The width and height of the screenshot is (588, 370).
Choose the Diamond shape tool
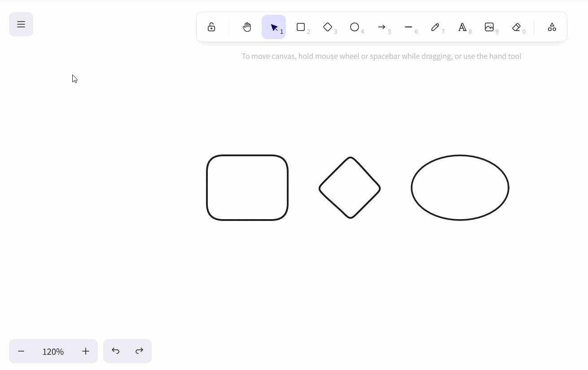pyautogui.click(x=328, y=27)
